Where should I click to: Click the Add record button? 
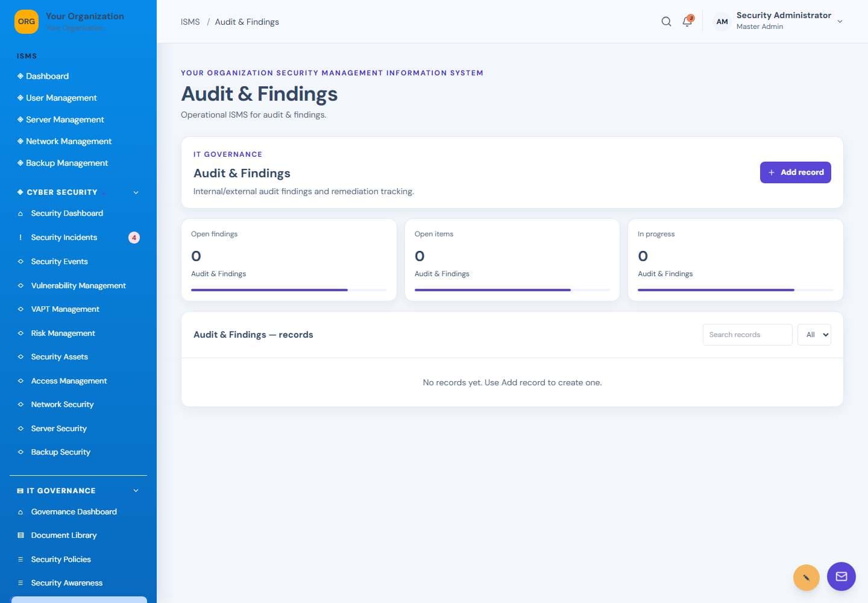coord(796,172)
